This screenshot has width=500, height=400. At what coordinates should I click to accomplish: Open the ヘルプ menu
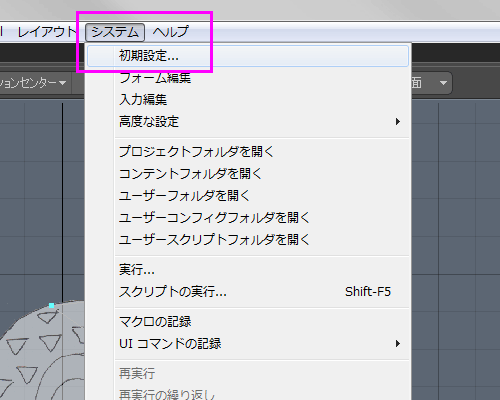click(x=170, y=32)
